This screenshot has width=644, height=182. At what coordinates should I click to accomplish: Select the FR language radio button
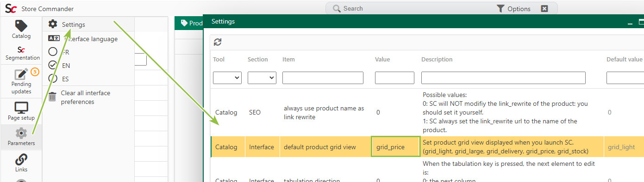(53, 52)
